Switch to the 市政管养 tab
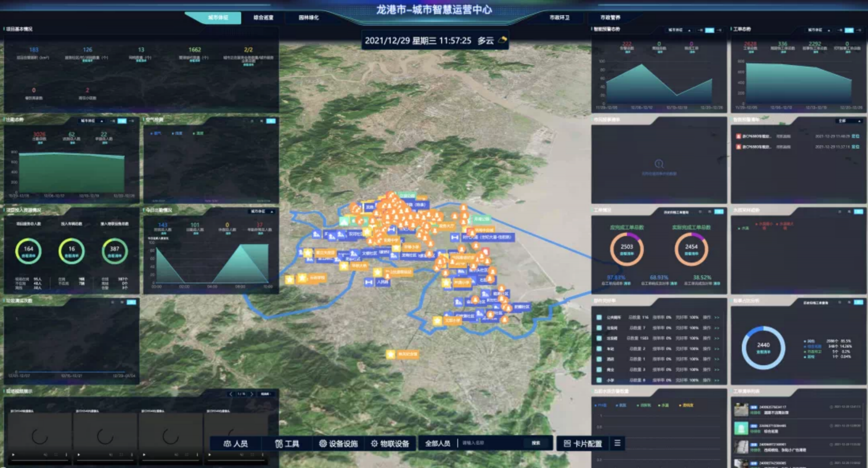868x468 pixels. 610,18
